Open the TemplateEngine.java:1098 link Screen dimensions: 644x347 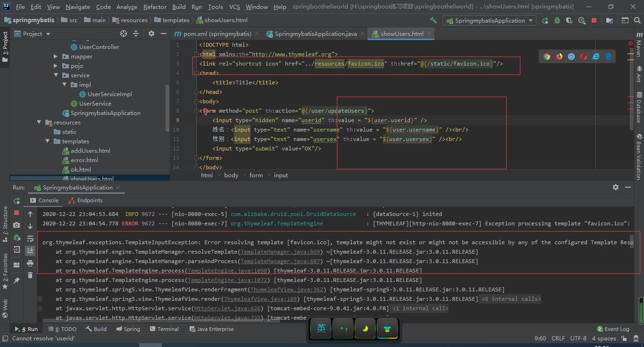[x=228, y=271]
